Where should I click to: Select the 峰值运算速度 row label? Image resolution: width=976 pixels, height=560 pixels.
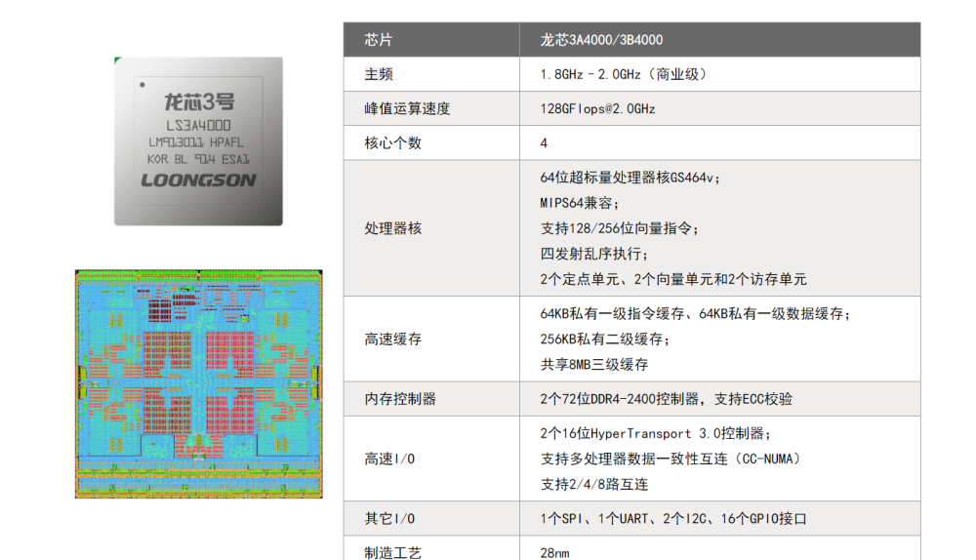[x=407, y=108]
